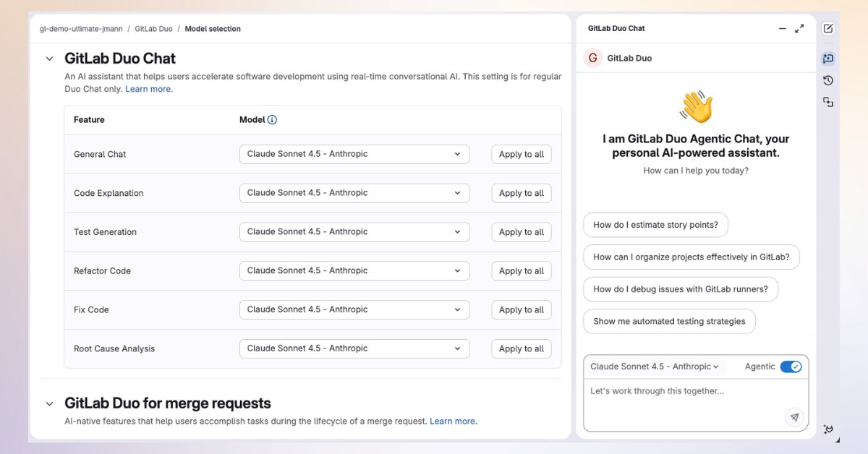Click the Model column header

click(252, 120)
